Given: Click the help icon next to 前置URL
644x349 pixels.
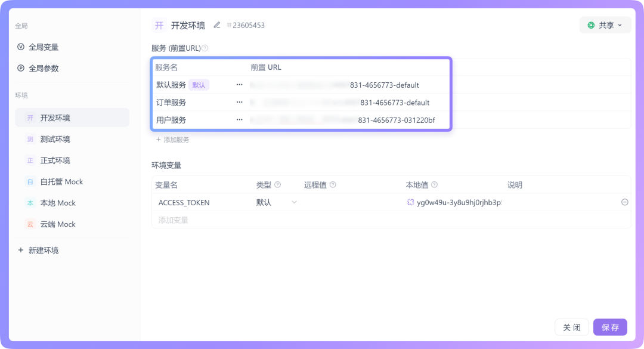Looking at the screenshot, I should 206,47.
